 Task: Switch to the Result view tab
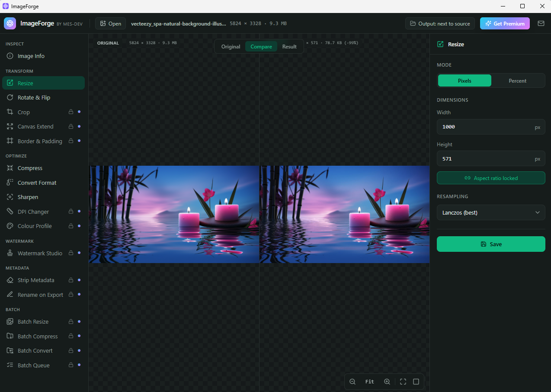tap(289, 47)
